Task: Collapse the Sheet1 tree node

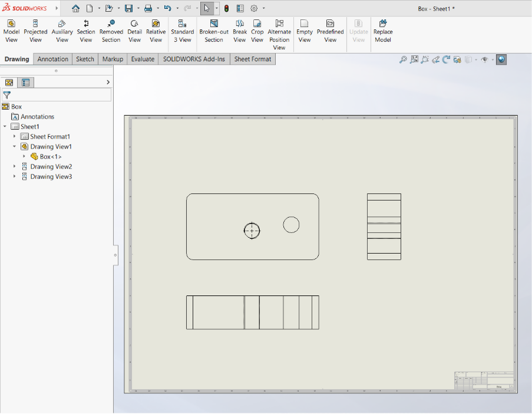Action: coord(5,126)
